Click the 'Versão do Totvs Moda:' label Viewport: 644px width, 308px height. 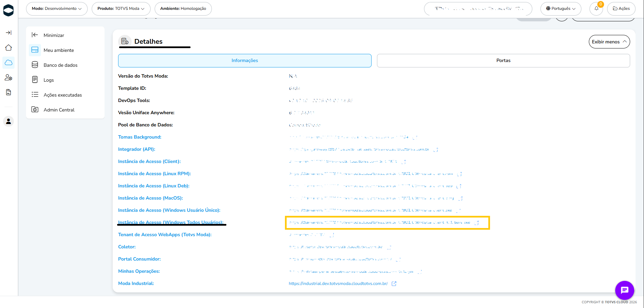(x=143, y=76)
